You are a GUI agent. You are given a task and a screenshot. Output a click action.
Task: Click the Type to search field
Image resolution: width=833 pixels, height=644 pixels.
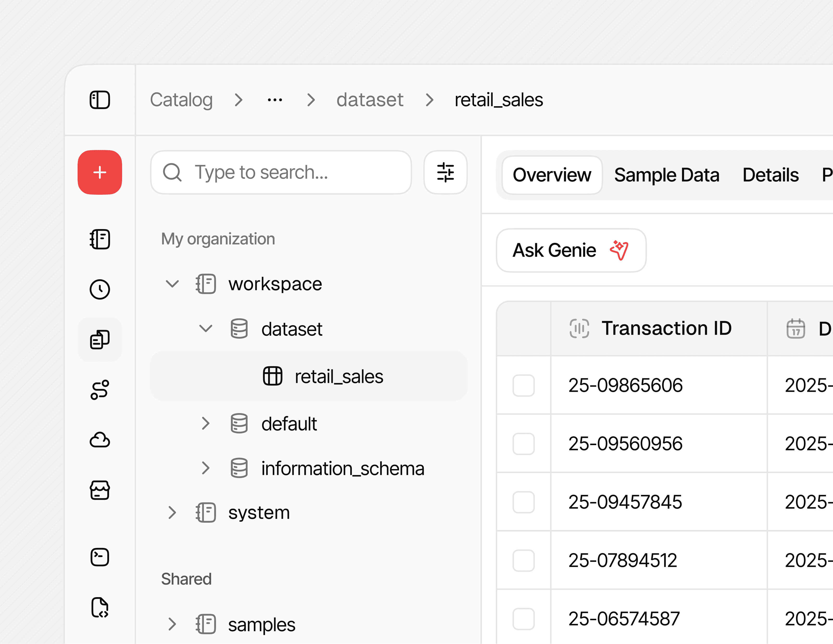click(x=281, y=172)
